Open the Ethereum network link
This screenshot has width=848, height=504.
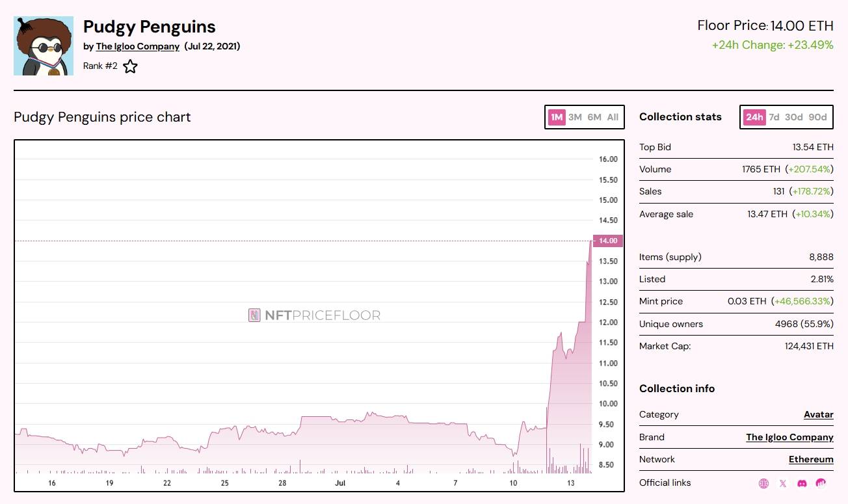811,460
